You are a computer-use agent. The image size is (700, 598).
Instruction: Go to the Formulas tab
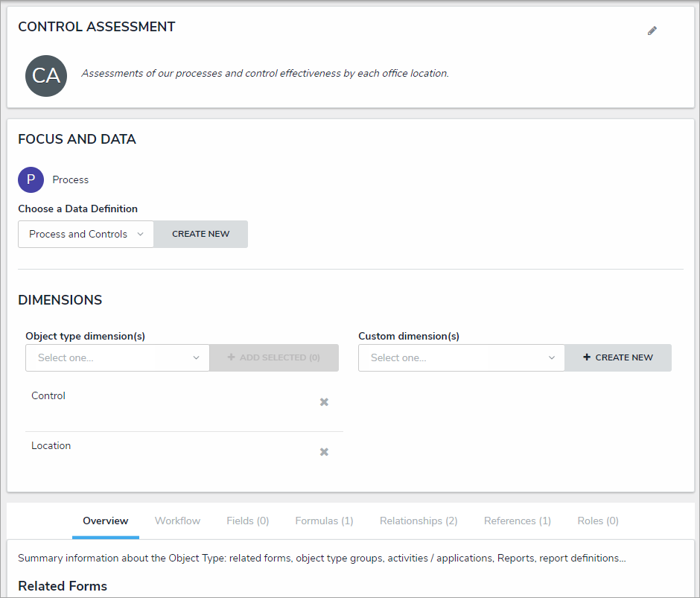[324, 521]
